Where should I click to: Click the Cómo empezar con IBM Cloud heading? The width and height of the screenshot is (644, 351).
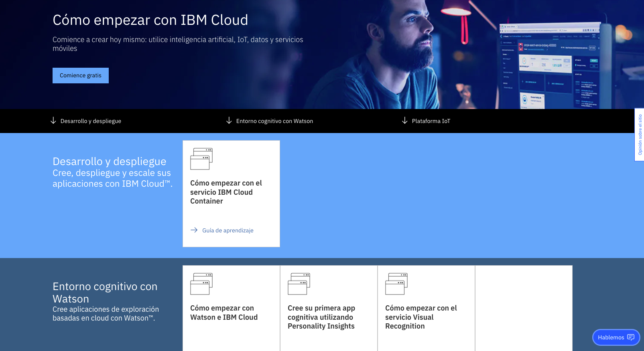click(x=150, y=20)
